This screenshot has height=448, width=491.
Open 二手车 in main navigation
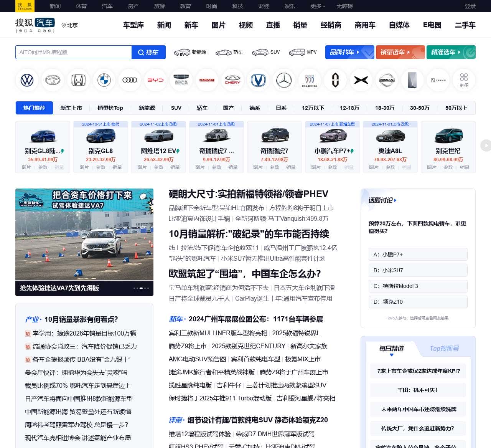click(x=465, y=25)
